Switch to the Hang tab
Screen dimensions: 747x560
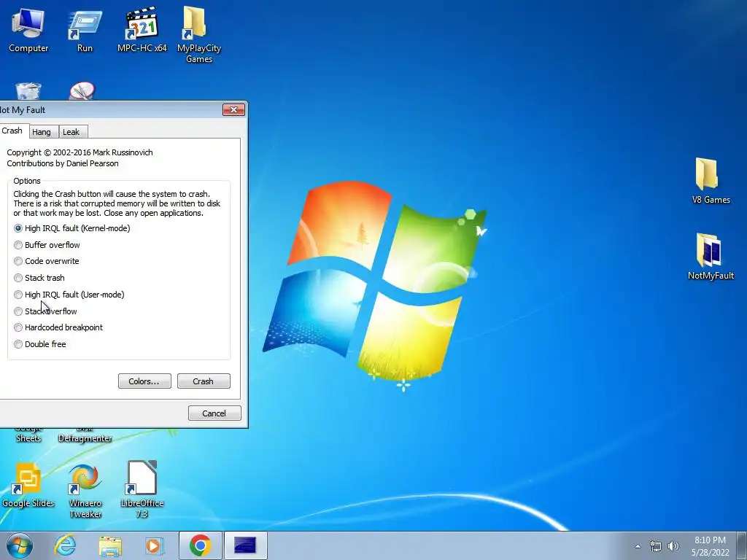[x=42, y=132]
